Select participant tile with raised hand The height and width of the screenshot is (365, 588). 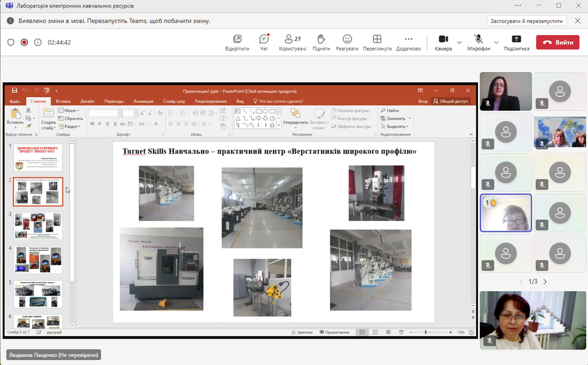tap(506, 213)
